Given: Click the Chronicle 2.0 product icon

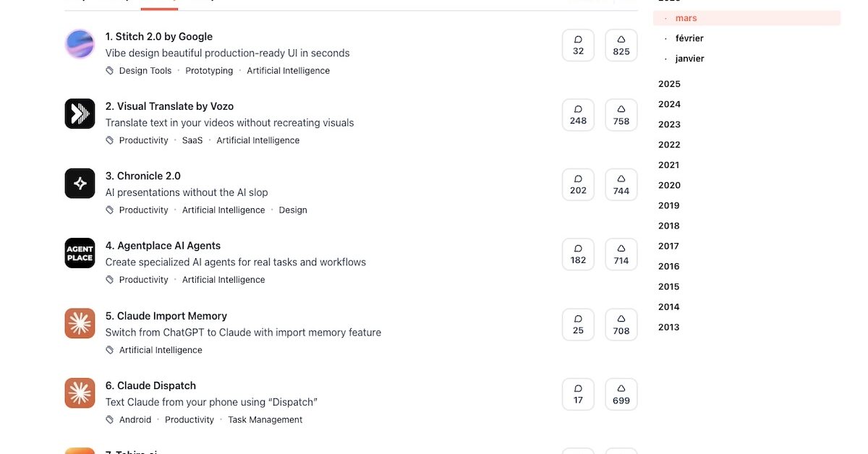Looking at the screenshot, I should (80, 184).
